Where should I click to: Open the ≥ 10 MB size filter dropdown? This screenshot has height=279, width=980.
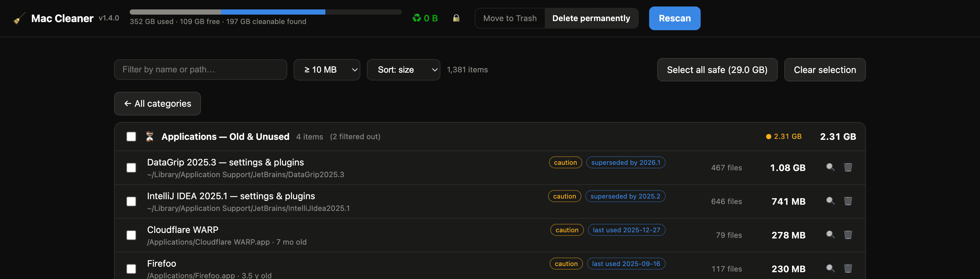tap(327, 70)
